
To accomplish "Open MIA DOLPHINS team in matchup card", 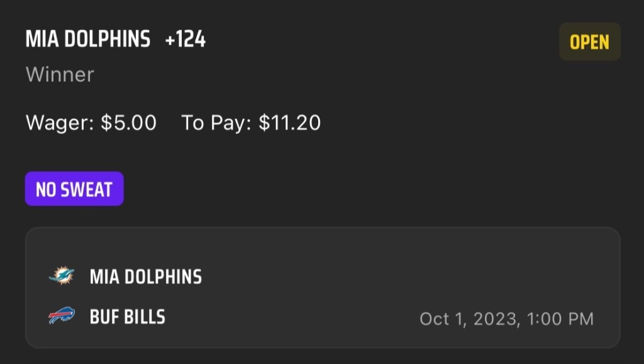I will coord(146,276).
